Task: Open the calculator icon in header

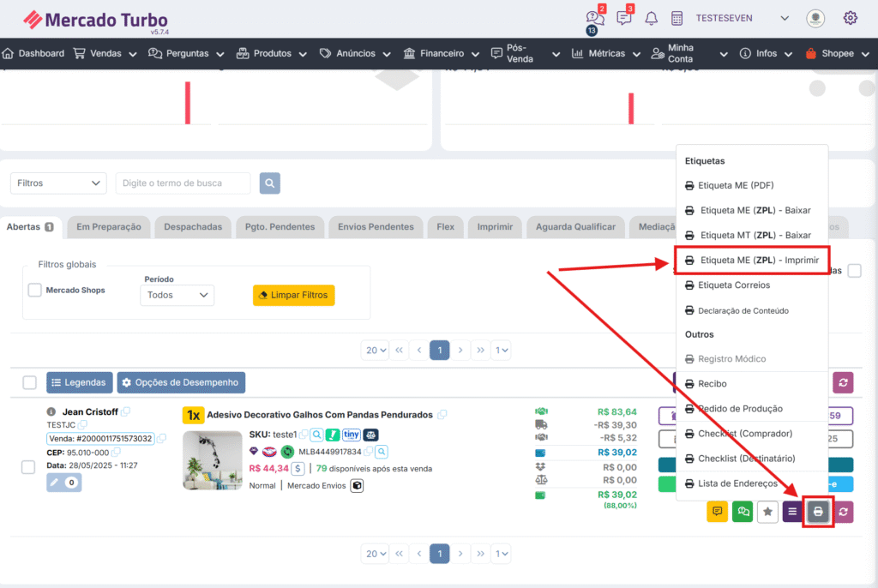Action: click(677, 18)
